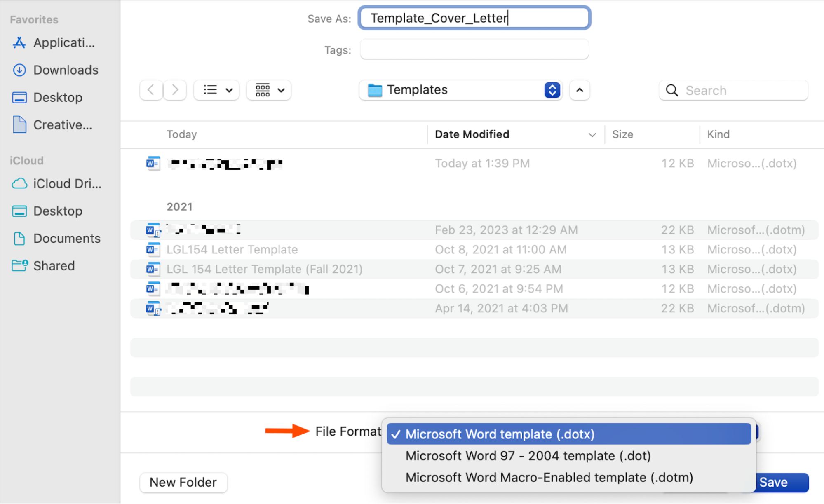Open grouping options dropdown

point(269,90)
